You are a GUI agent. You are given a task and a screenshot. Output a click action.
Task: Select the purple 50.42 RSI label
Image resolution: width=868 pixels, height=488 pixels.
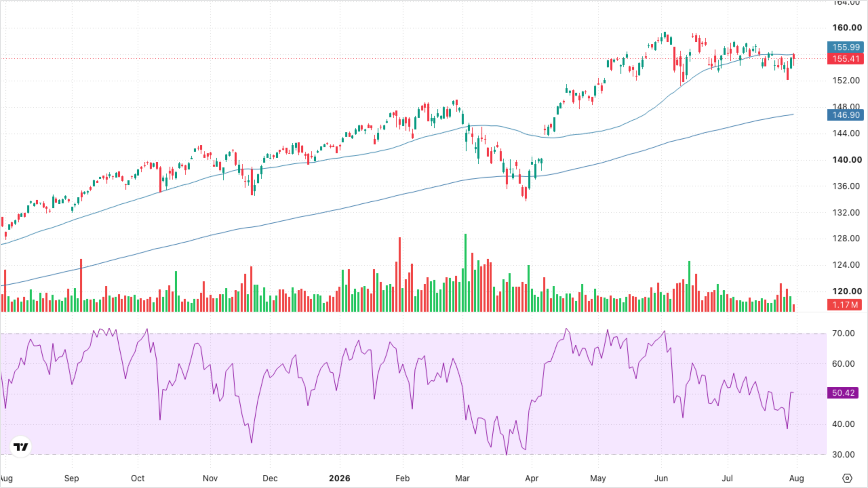tap(843, 393)
